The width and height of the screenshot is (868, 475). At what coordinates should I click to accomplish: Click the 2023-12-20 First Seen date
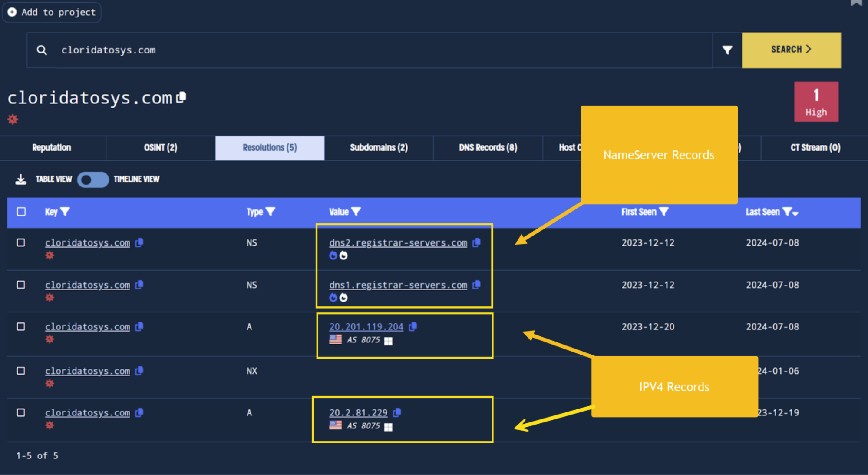tap(648, 327)
